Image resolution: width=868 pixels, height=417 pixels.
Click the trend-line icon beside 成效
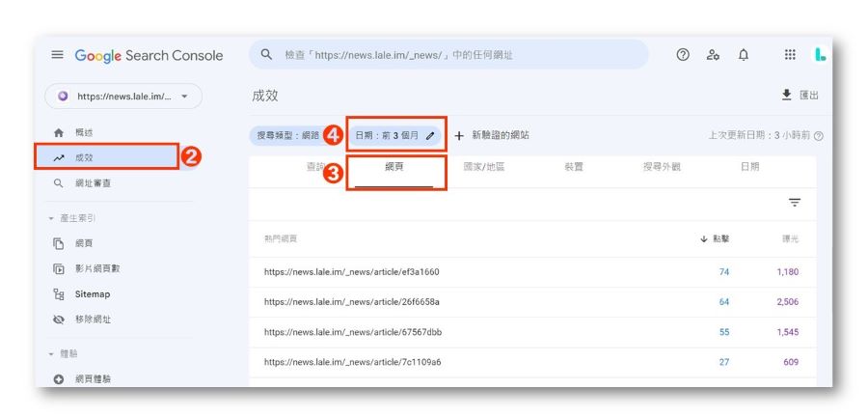point(59,158)
